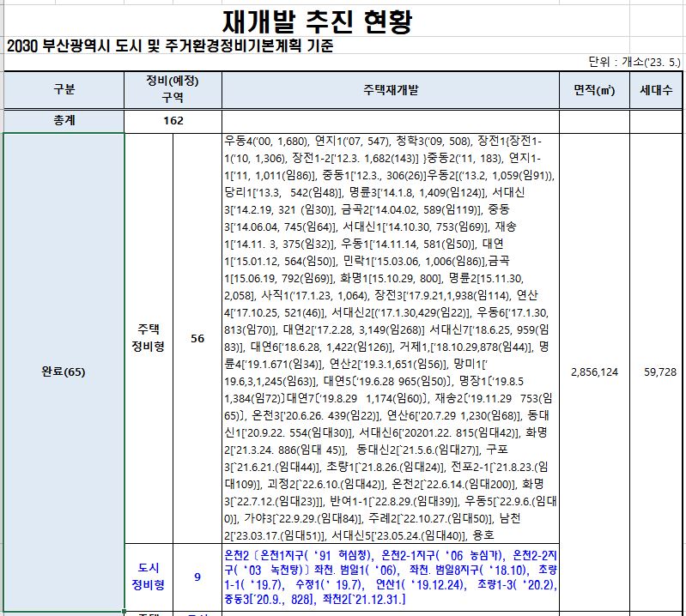
Task: Select the '구분' header cell
Action: point(64,89)
